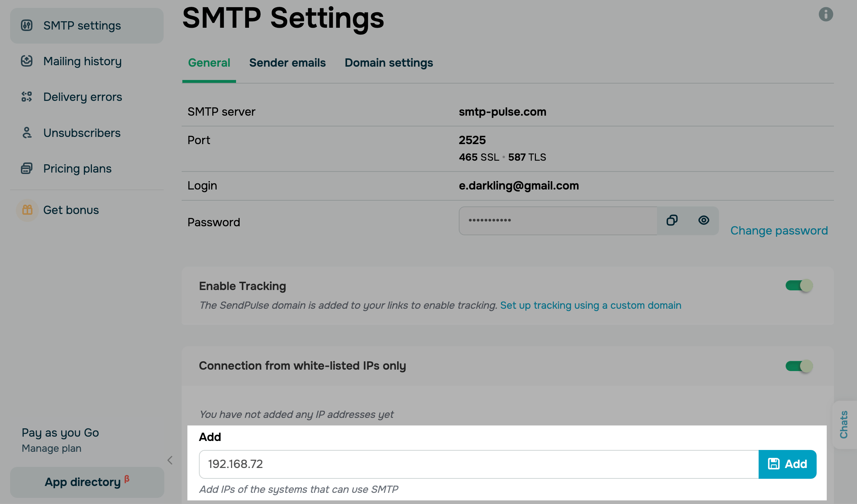Click the Unsubscribers person icon
Image resolution: width=857 pixels, height=504 pixels.
27,133
